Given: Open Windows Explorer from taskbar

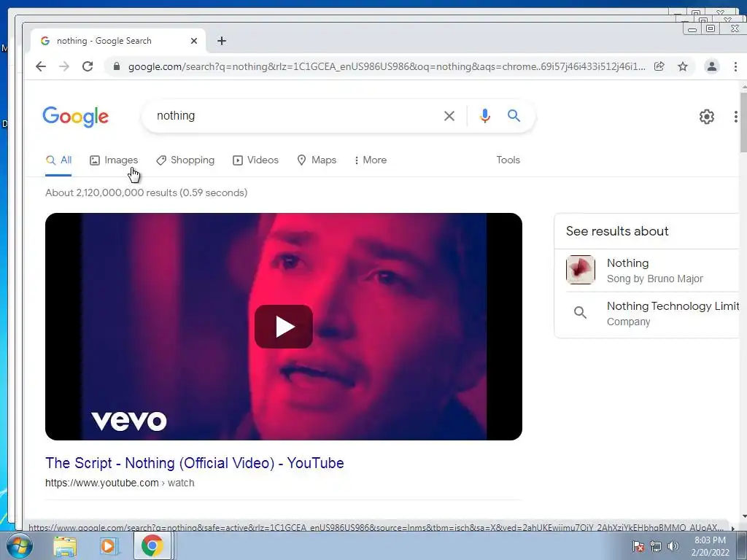Looking at the screenshot, I should (65, 546).
